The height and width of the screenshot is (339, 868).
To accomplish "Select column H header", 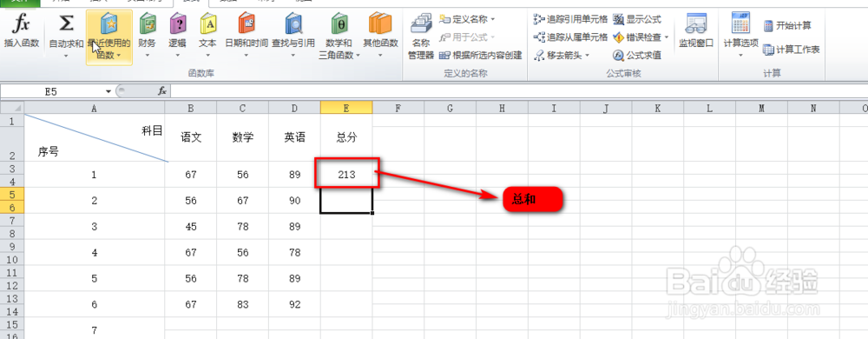I will coord(502,108).
